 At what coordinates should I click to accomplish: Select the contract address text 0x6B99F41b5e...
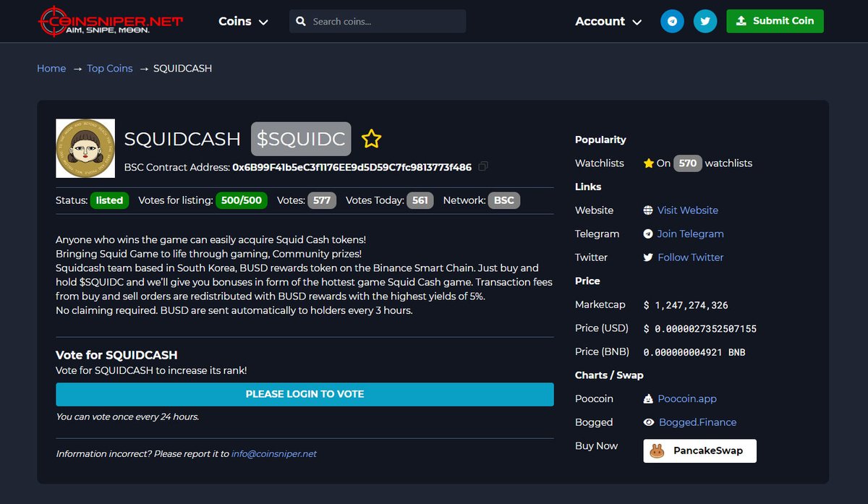point(352,168)
